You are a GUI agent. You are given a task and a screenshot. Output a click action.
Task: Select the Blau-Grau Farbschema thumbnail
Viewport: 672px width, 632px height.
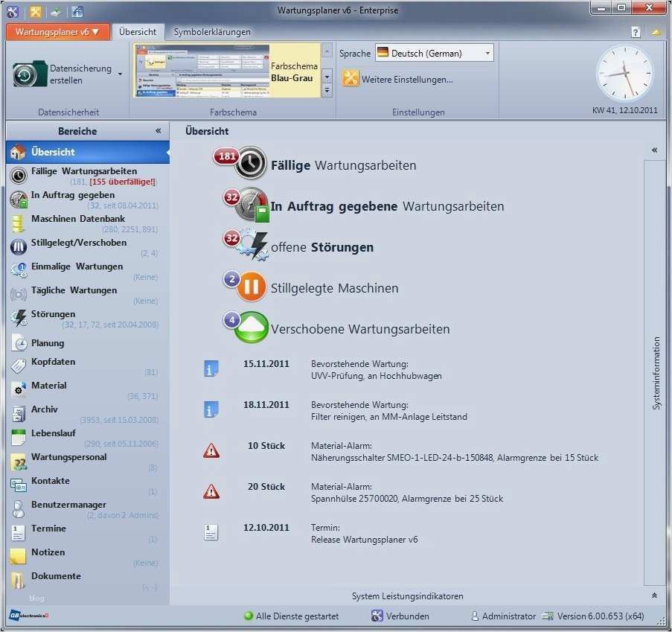coord(227,70)
